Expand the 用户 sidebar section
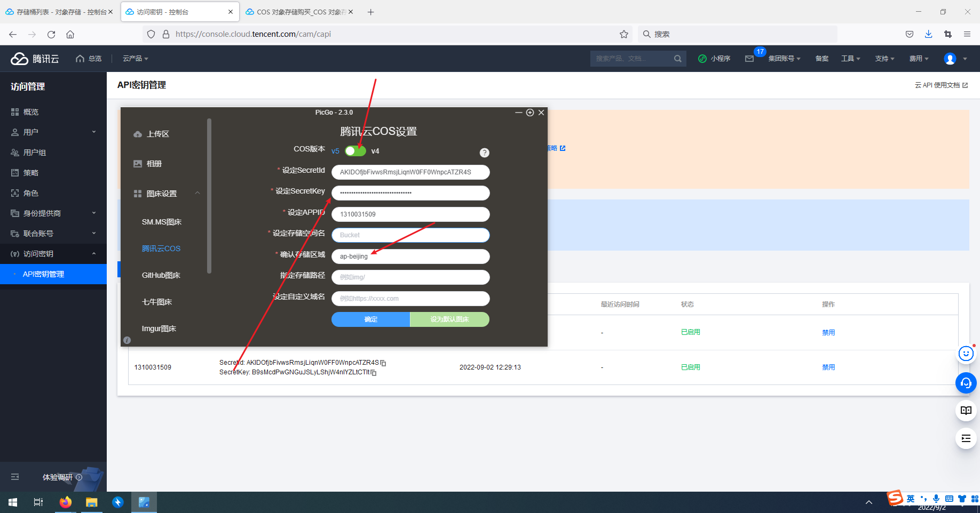The height and width of the screenshot is (513, 980). [x=53, y=132]
